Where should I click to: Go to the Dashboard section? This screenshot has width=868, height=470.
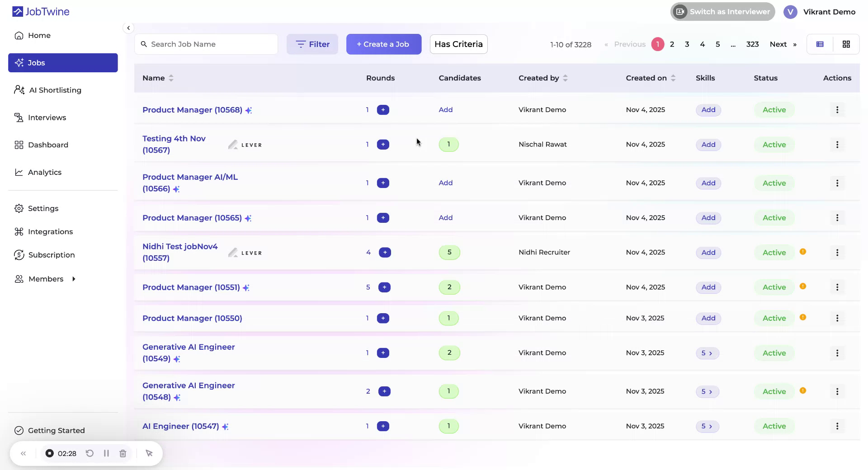coord(48,145)
